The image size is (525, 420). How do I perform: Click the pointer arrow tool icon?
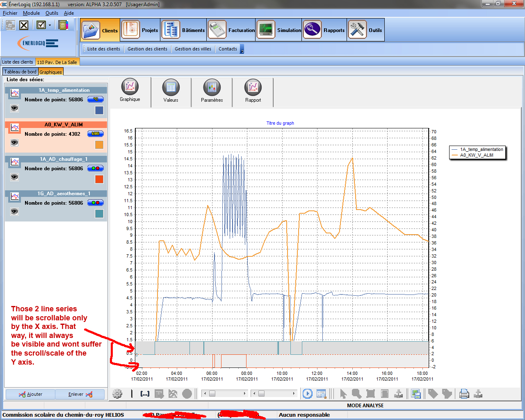click(343, 394)
